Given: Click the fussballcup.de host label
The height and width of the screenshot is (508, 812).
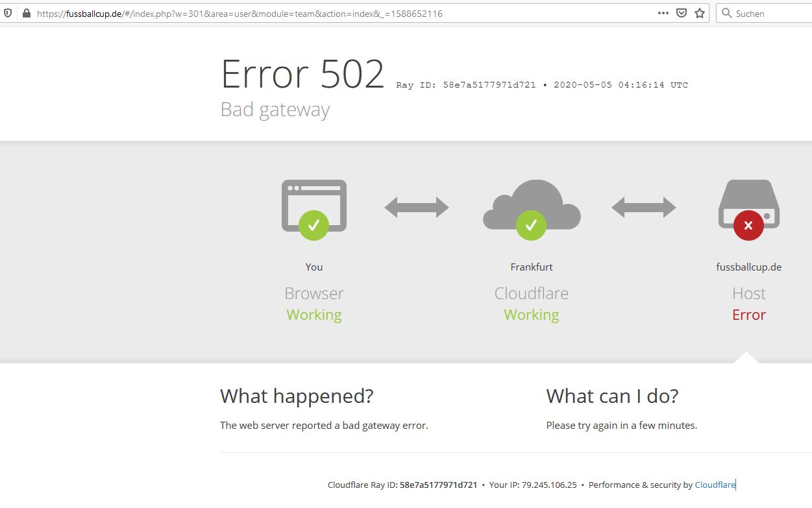Looking at the screenshot, I should click(x=748, y=267).
